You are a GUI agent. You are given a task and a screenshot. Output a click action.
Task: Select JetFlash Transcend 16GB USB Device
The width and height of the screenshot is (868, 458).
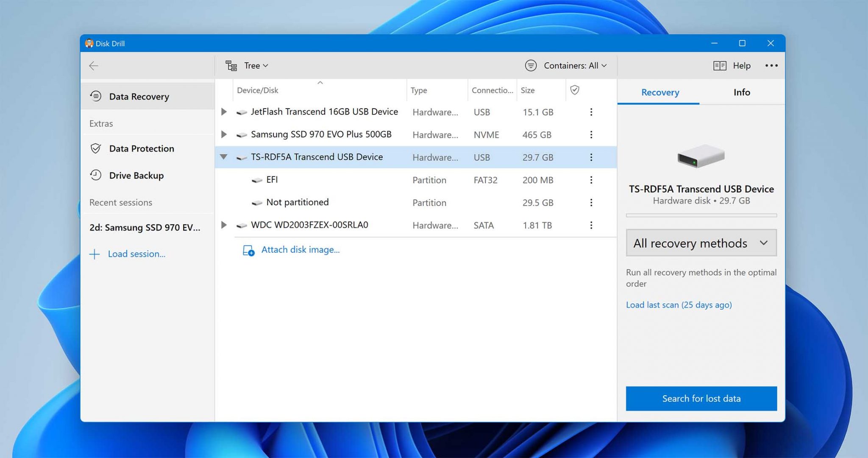[x=324, y=112]
